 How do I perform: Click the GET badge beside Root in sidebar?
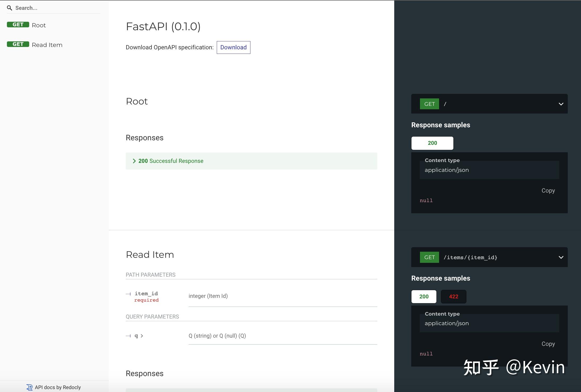[18, 24]
